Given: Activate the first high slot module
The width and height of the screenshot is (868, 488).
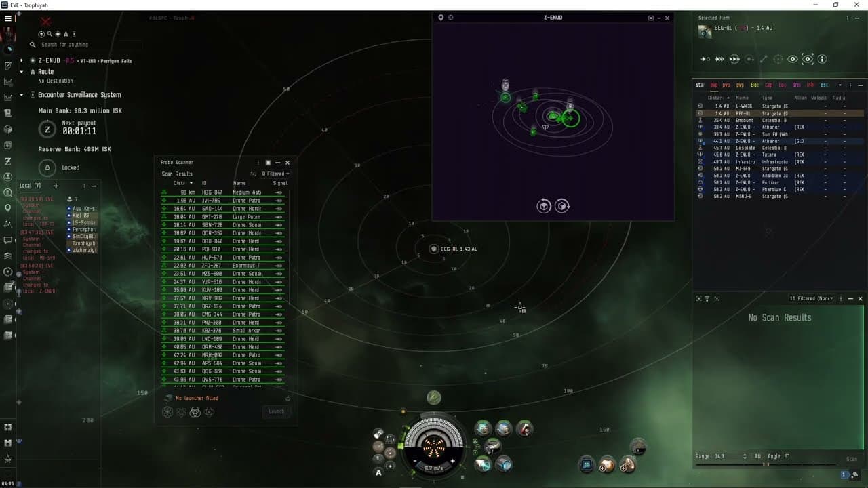Looking at the screenshot, I should [x=483, y=428].
